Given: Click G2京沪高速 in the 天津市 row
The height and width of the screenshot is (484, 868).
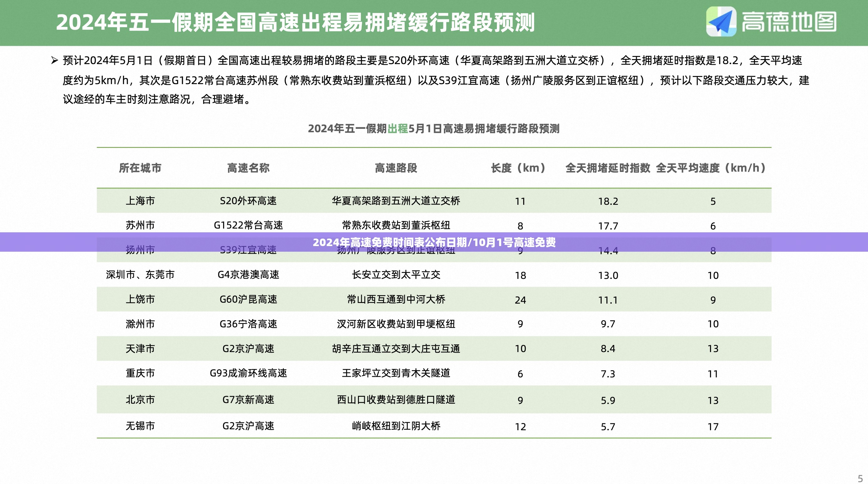Looking at the screenshot, I should (248, 348).
